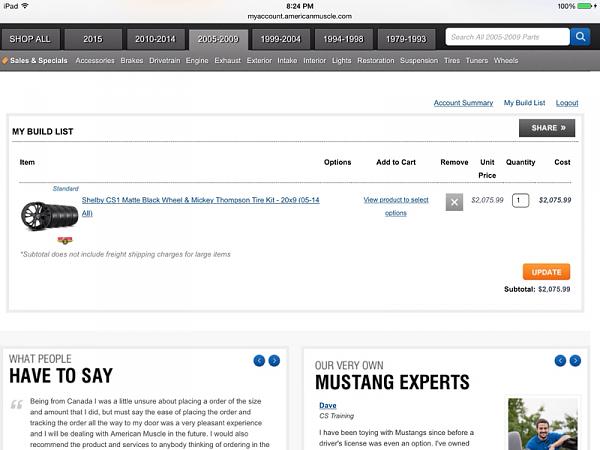Open the Shop All tab
Viewport: 600px width, 450px height.
[31, 39]
